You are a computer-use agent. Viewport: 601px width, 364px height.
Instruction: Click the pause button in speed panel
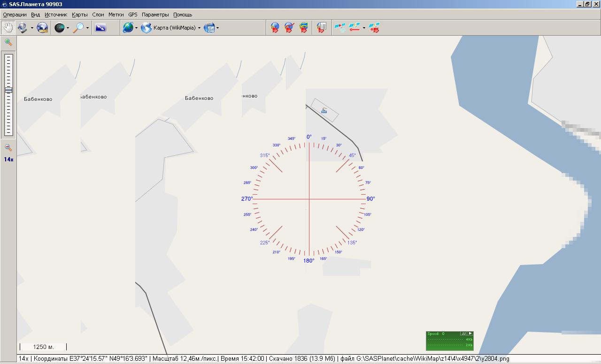coord(463,334)
